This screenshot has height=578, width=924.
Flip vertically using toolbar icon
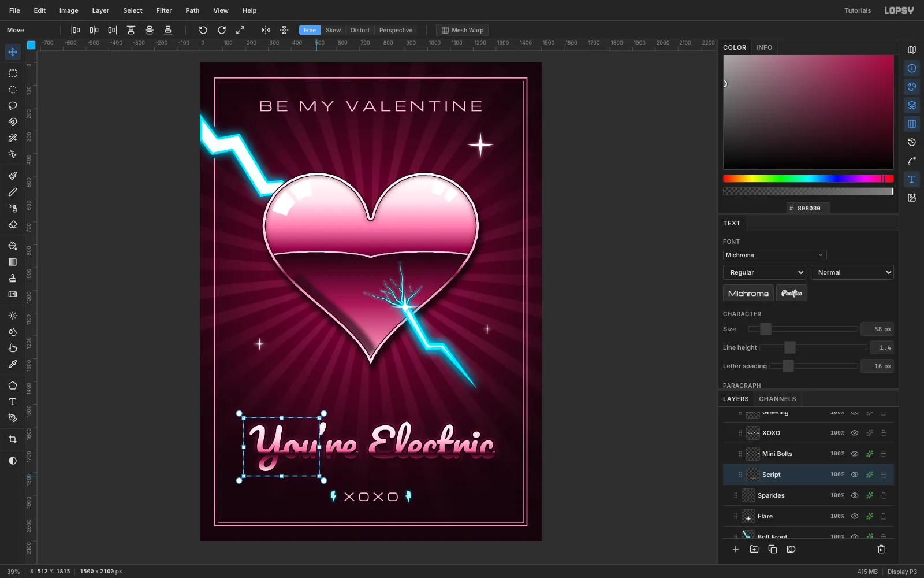pyautogui.click(x=284, y=30)
